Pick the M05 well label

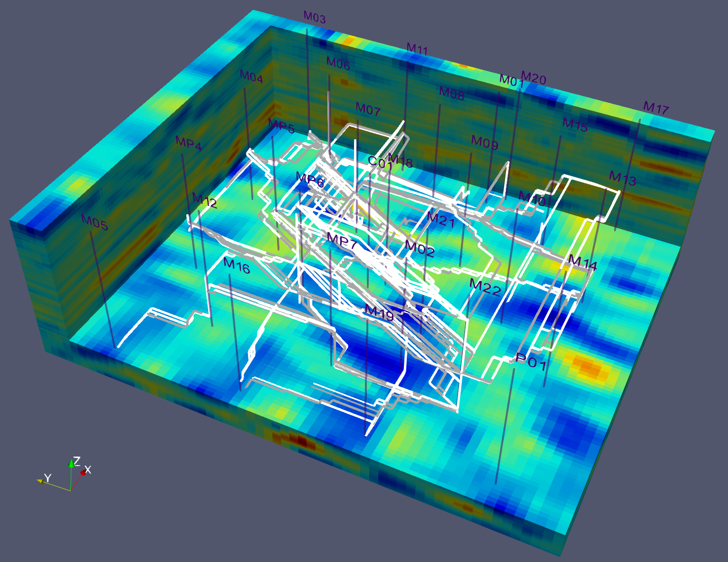point(95,222)
